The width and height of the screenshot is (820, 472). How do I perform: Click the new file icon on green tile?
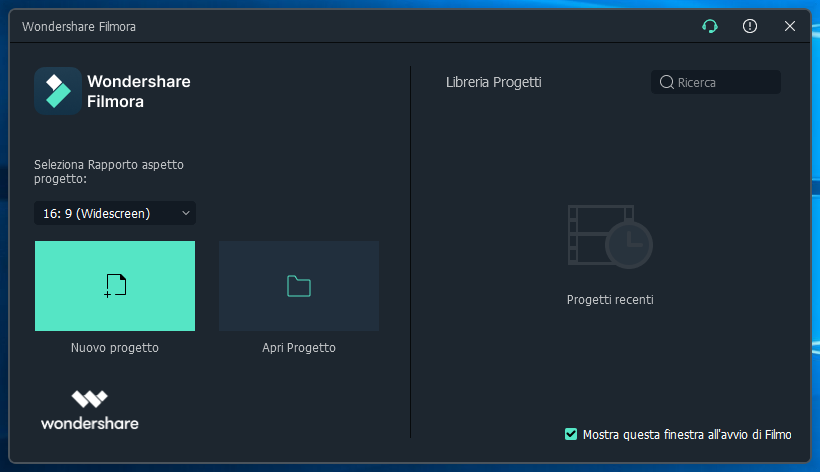(x=115, y=286)
